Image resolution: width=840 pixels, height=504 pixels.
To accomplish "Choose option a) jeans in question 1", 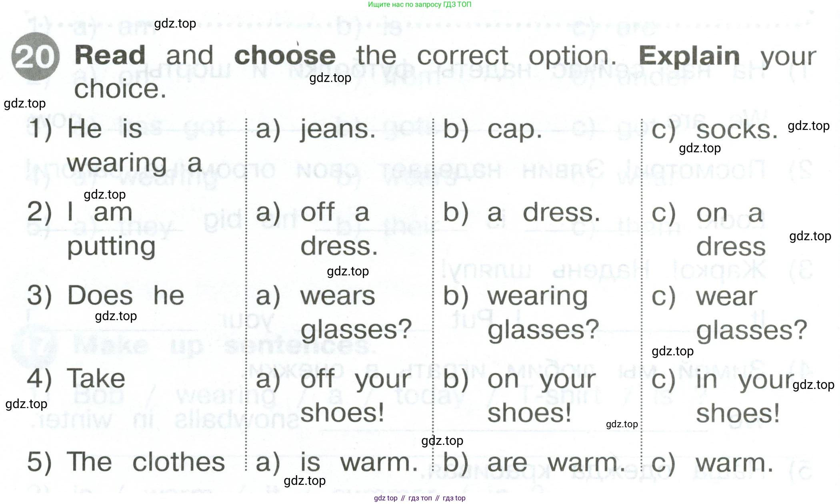I will (x=316, y=129).
